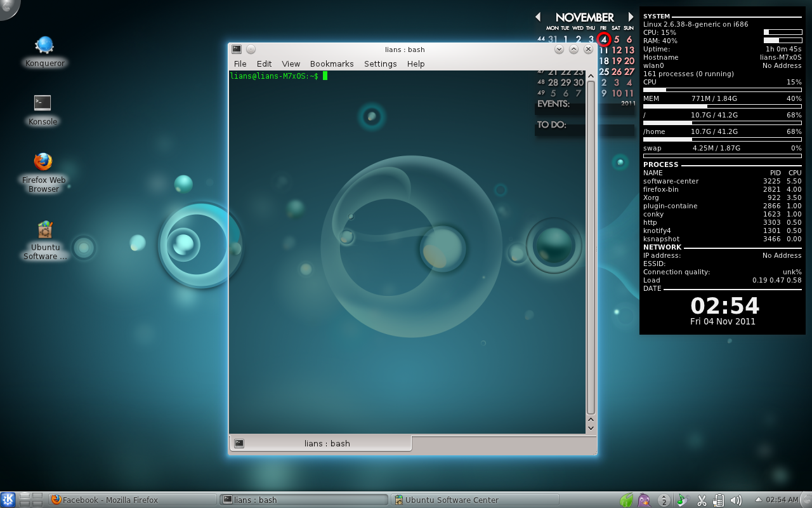Viewport: 812px width, 508px height.
Task: Open the Konqueror desktop icon
Action: (x=44, y=51)
